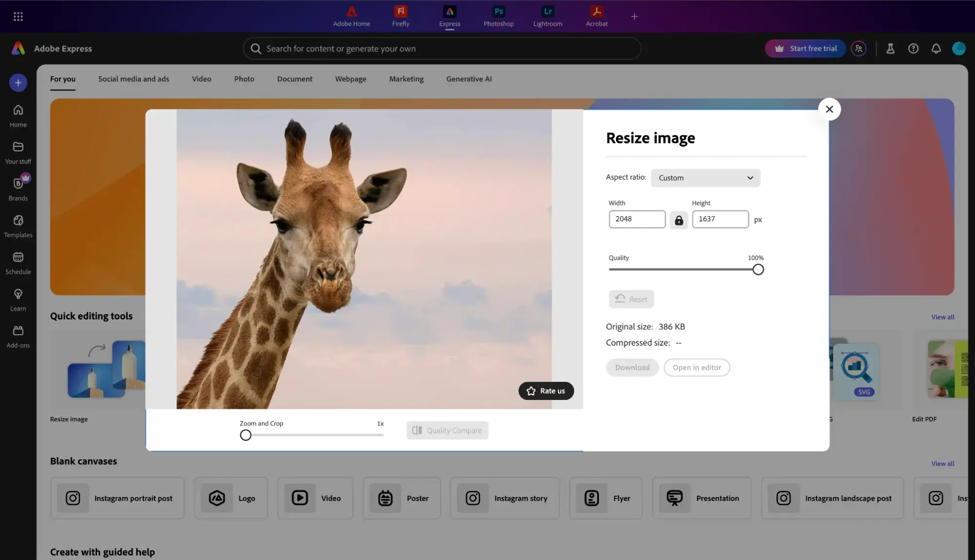
Task: Open Acrobat from the top bar
Action: pyautogui.click(x=596, y=16)
